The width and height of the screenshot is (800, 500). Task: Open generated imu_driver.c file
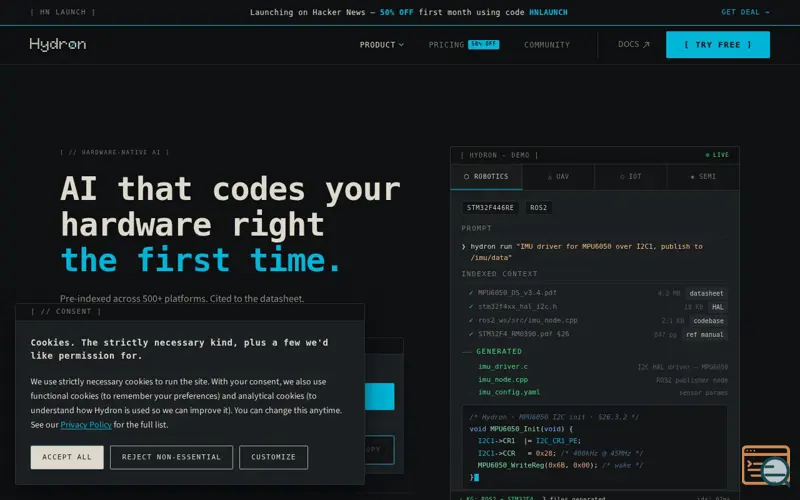pyautogui.click(x=503, y=367)
